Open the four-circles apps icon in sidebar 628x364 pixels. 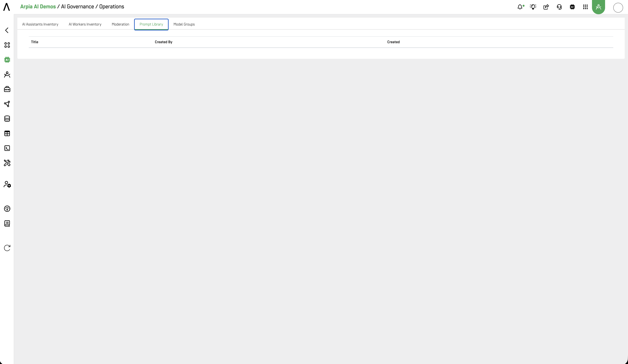click(7, 45)
